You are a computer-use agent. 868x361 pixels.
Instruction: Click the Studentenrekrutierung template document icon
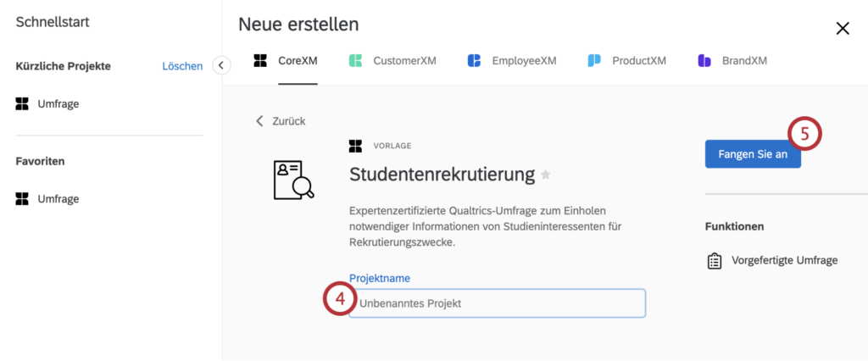click(x=294, y=180)
